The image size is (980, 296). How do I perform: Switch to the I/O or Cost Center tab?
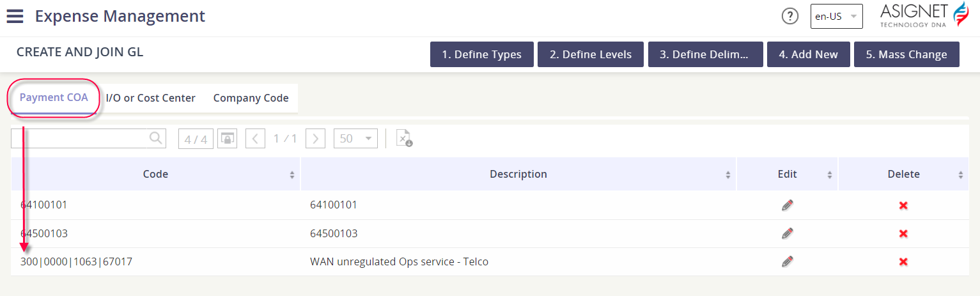coord(151,98)
